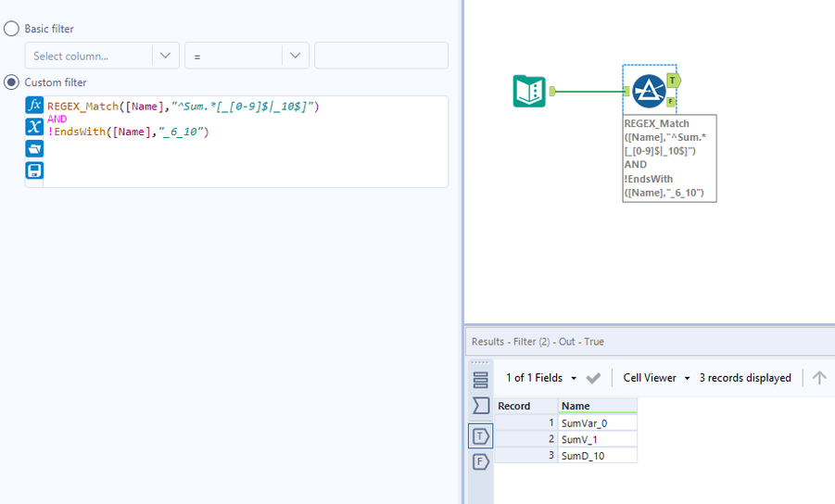The image size is (835, 504).
Task: Open the fx functions list icon
Action: coord(34,105)
